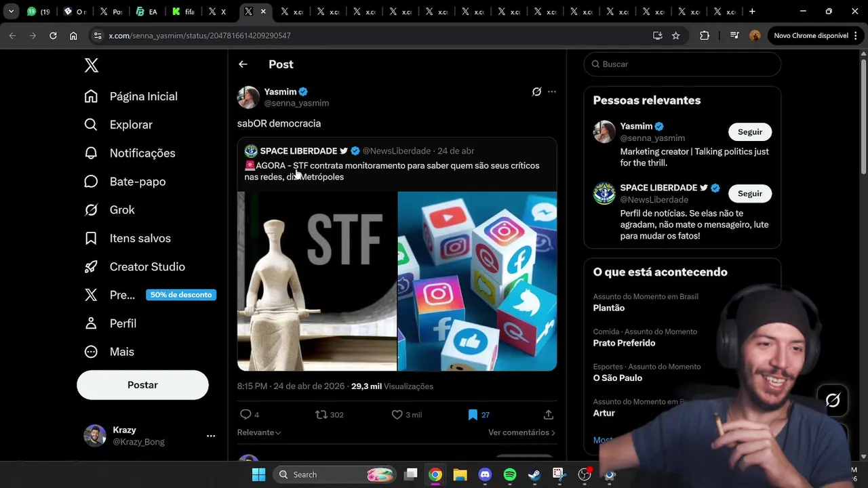Open the social media cubes image
Image resolution: width=868 pixels, height=488 pixels.
(x=477, y=281)
